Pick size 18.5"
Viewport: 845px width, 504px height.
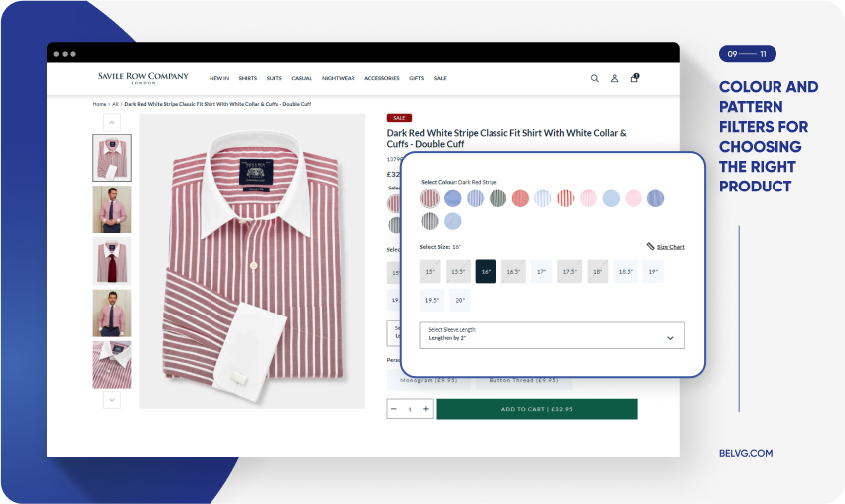[626, 272]
